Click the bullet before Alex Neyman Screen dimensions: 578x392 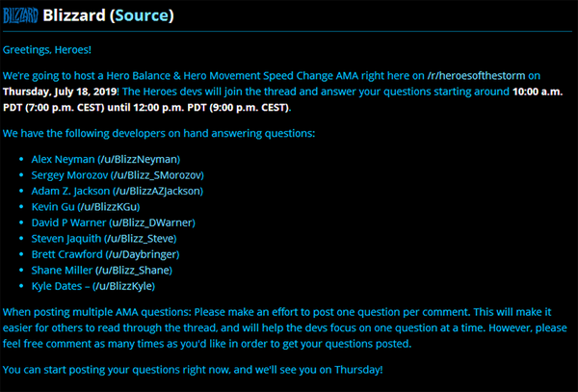[21, 159]
